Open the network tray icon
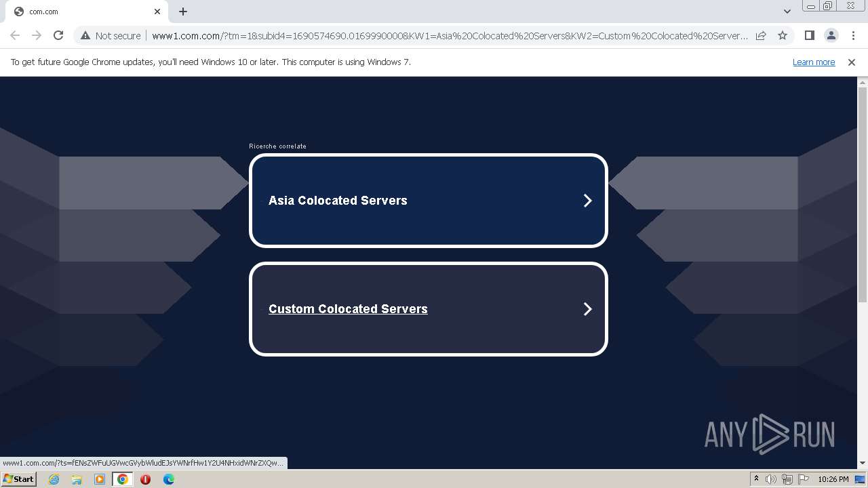This screenshot has height=488, width=868. 787,479
